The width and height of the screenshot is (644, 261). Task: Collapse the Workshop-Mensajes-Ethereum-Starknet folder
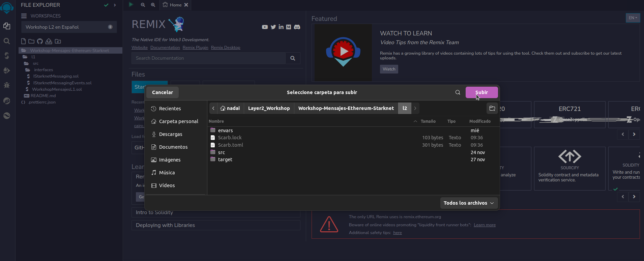tap(70, 51)
